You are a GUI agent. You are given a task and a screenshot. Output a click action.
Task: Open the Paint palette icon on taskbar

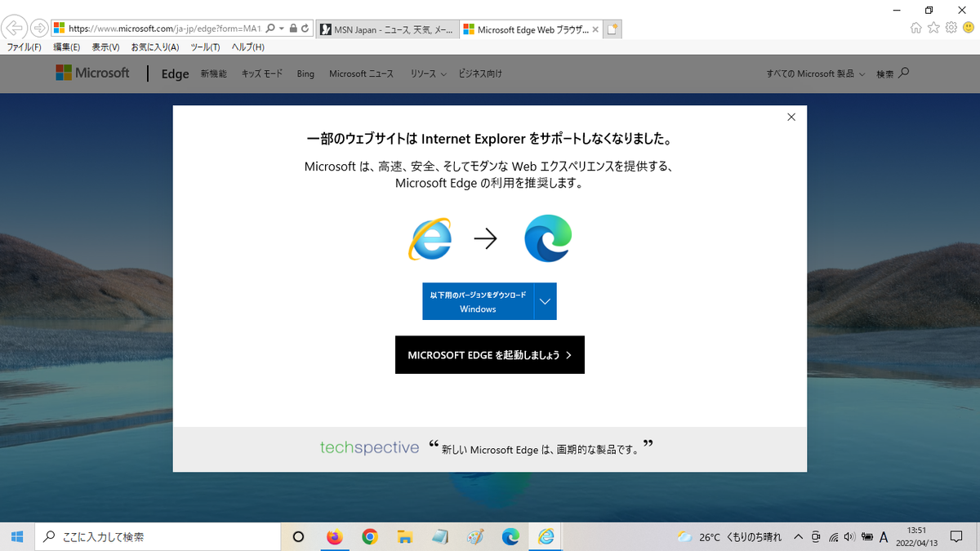pyautogui.click(x=475, y=536)
